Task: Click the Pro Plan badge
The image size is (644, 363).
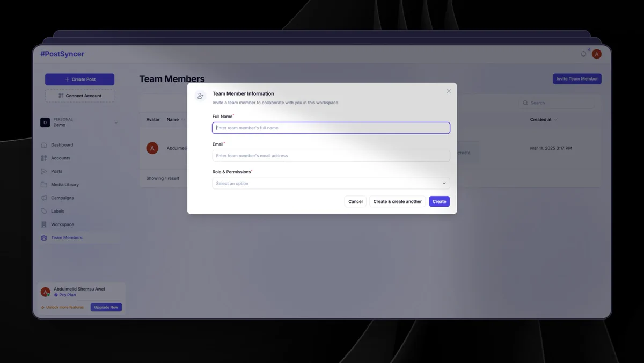Action: tap(65, 295)
